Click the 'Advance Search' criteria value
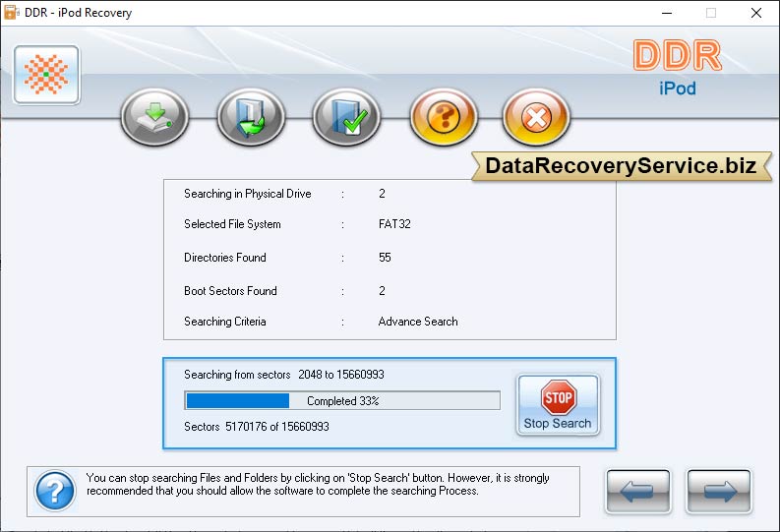The height and width of the screenshot is (532, 780). coord(418,322)
